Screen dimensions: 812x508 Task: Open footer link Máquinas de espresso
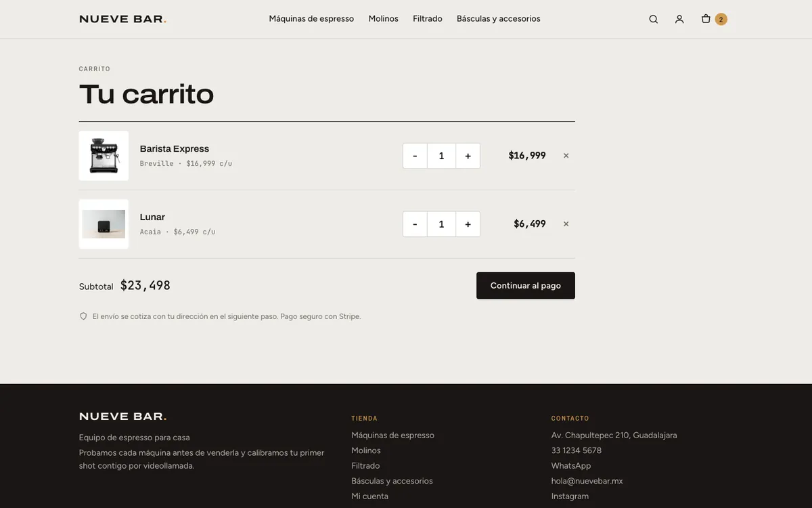(x=392, y=436)
